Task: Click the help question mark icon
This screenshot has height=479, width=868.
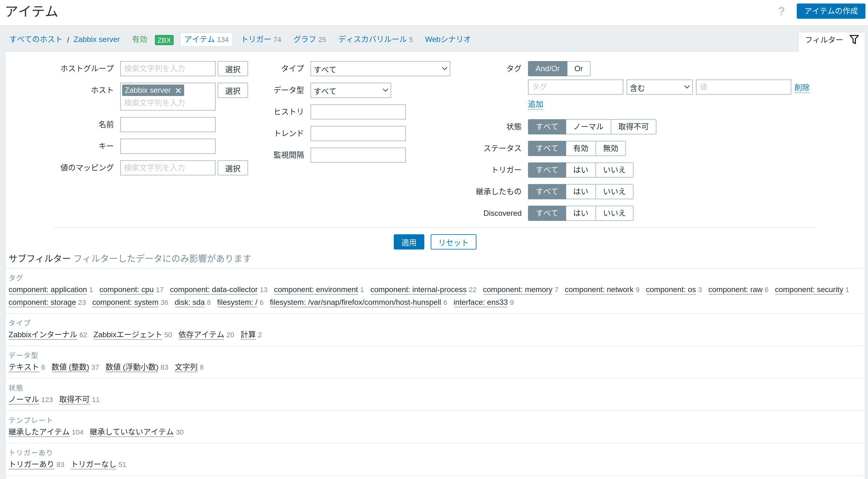Action: click(781, 11)
